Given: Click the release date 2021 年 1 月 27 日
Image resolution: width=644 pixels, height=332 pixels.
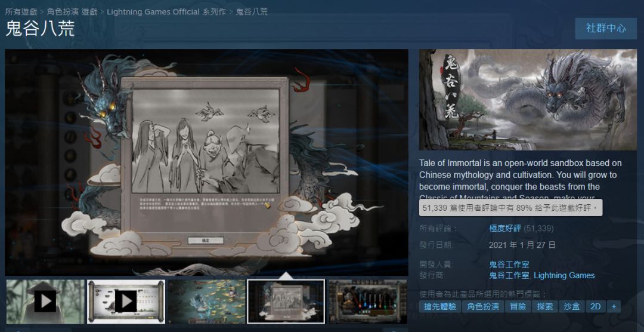Looking at the screenshot, I should tap(522, 245).
